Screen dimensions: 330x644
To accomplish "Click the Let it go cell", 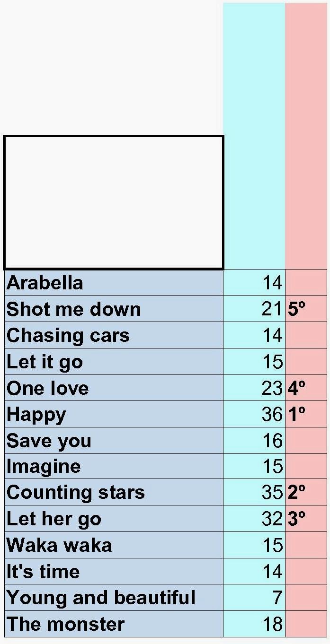I will click(x=114, y=362).
